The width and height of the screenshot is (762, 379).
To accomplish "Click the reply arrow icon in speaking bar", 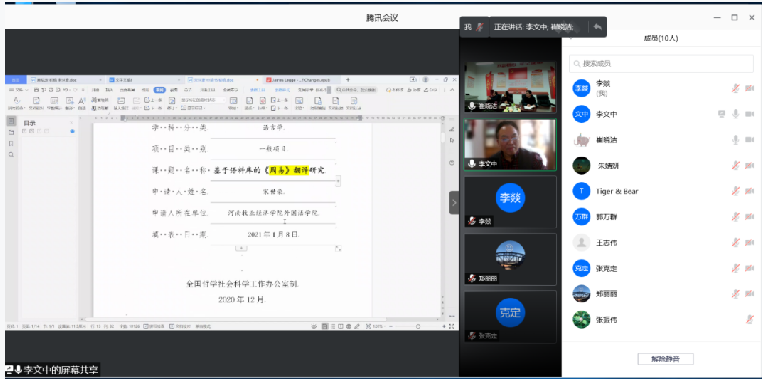I will pos(597,27).
